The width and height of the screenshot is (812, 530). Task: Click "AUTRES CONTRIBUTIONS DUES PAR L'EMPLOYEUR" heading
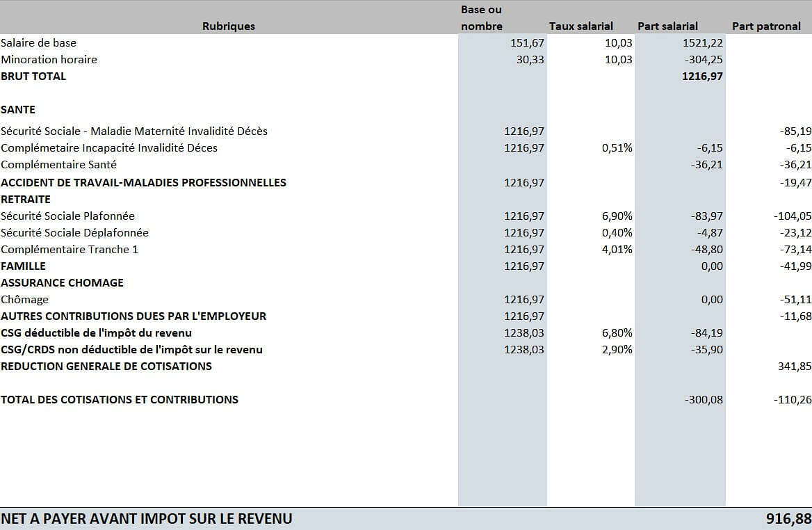click(x=133, y=316)
